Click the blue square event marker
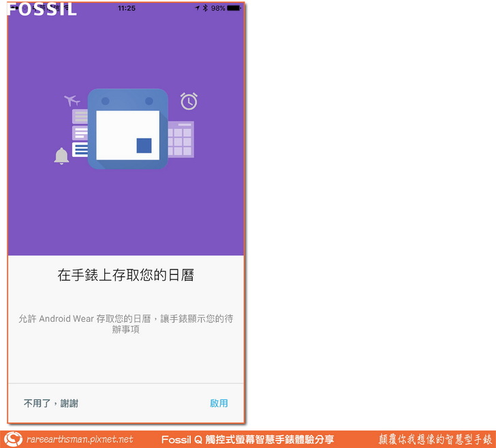Viewport: 496px width, 448px height. click(x=144, y=146)
